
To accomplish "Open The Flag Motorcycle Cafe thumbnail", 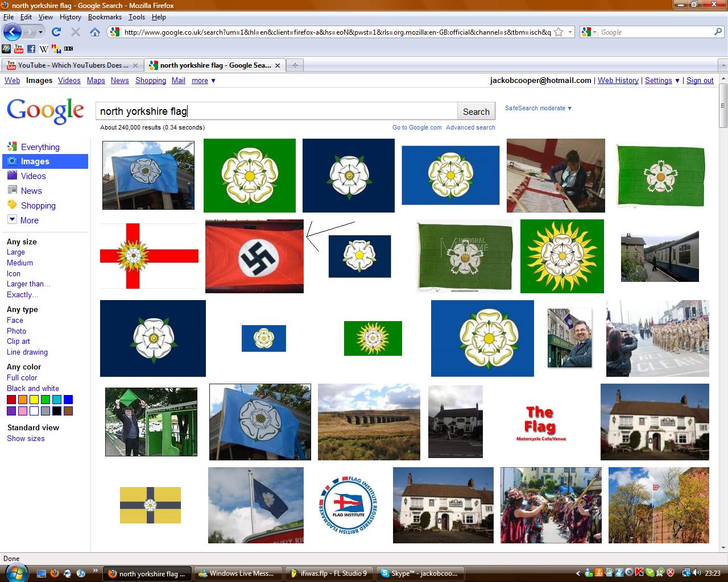I will [540, 423].
